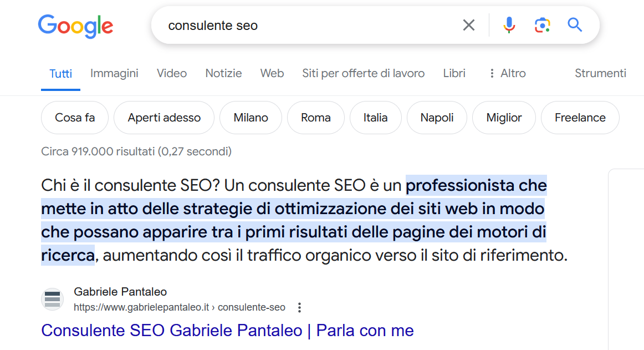
Task: Click the Gabriele Pantaleo site favicon
Action: (x=52, y=298)
